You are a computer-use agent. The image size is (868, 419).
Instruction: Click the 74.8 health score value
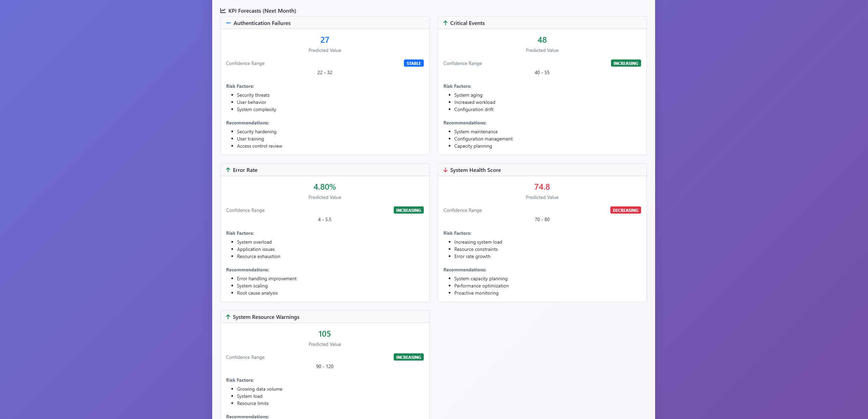(x=542, y=187)
